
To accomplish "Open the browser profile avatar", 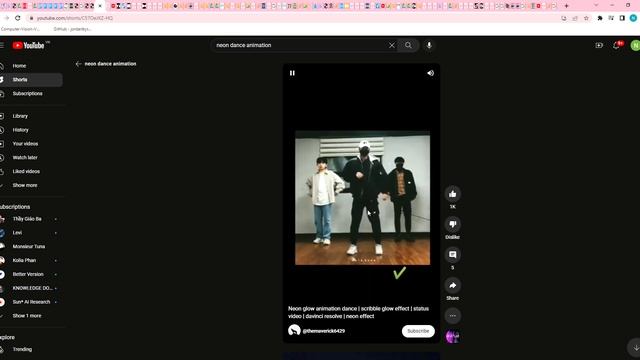I will coord(633,18).
